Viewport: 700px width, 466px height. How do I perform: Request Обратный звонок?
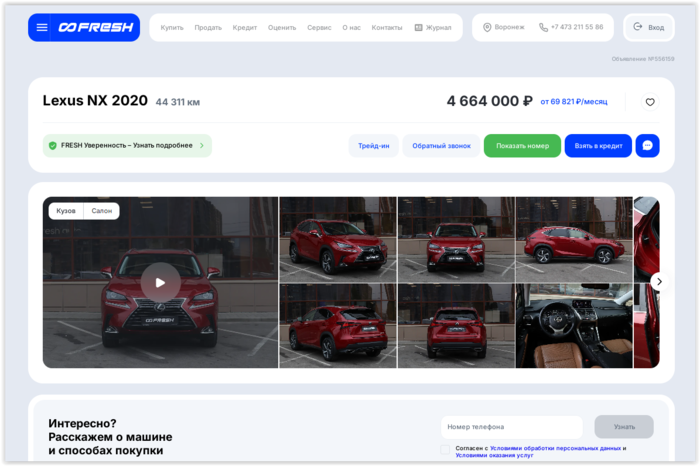(x=441, y=146)
